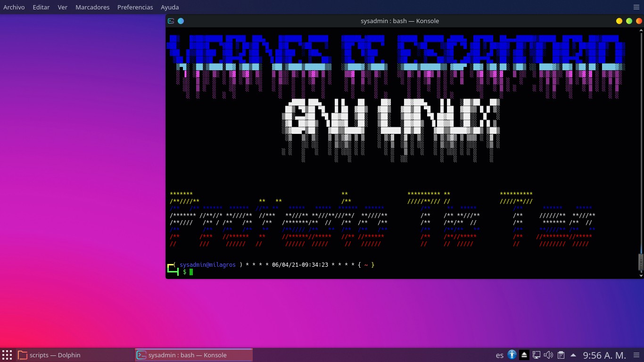Open the hamburger menu at top right
644x362 pixels.
636,7
